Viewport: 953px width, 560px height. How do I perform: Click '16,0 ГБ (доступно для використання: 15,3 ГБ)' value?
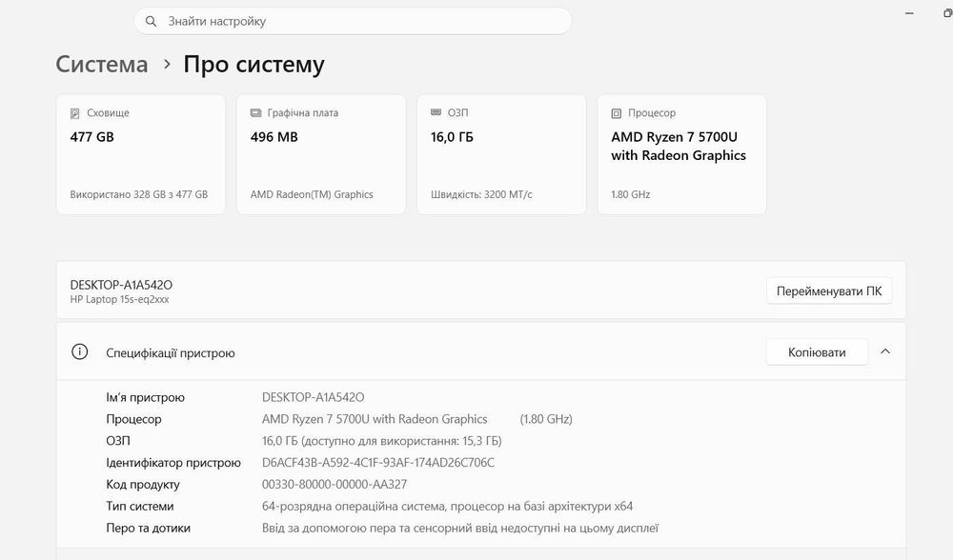tap(382, 441)
